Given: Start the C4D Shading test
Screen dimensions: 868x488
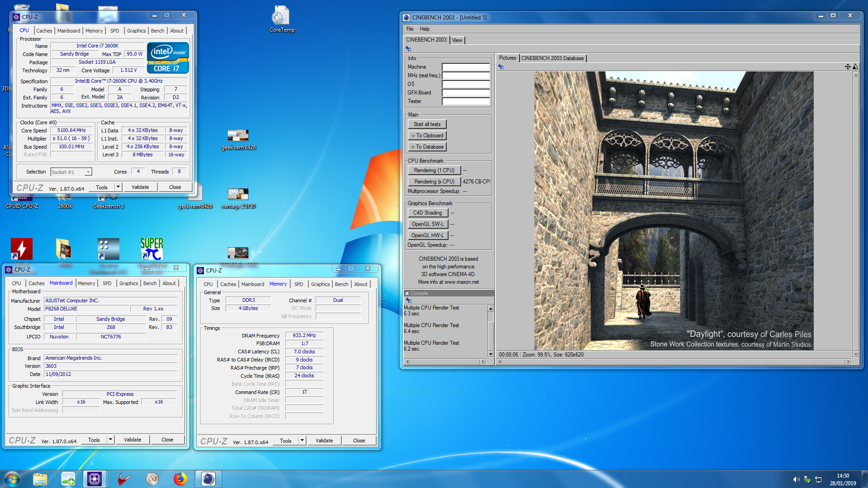Looking at the screenshot, I should tap(427, 213).
